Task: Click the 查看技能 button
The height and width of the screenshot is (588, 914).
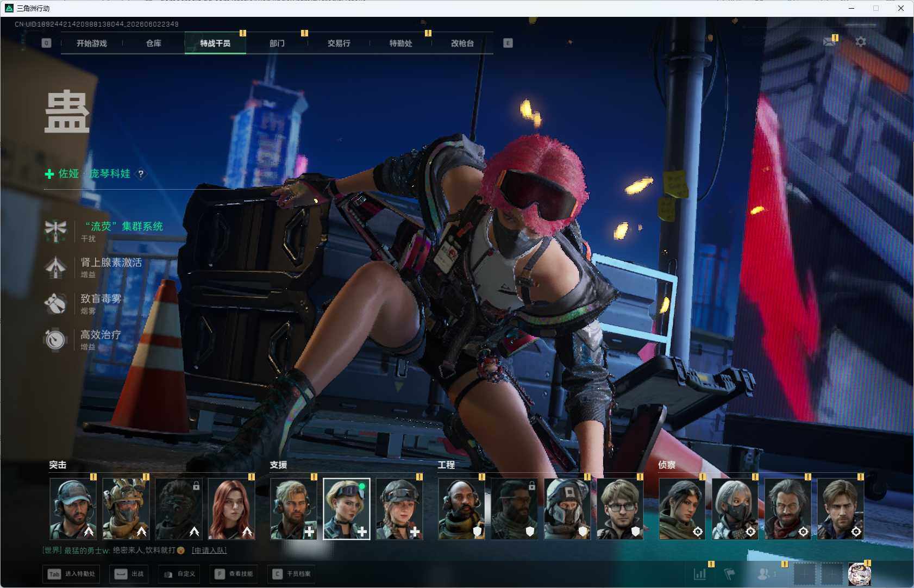Action: coord(234,574)
